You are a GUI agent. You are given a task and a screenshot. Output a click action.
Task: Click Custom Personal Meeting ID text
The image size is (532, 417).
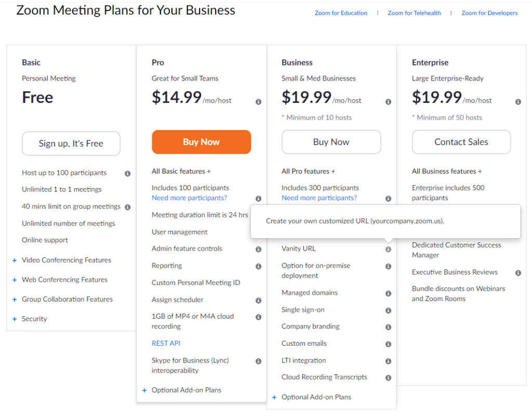(196, 283)
